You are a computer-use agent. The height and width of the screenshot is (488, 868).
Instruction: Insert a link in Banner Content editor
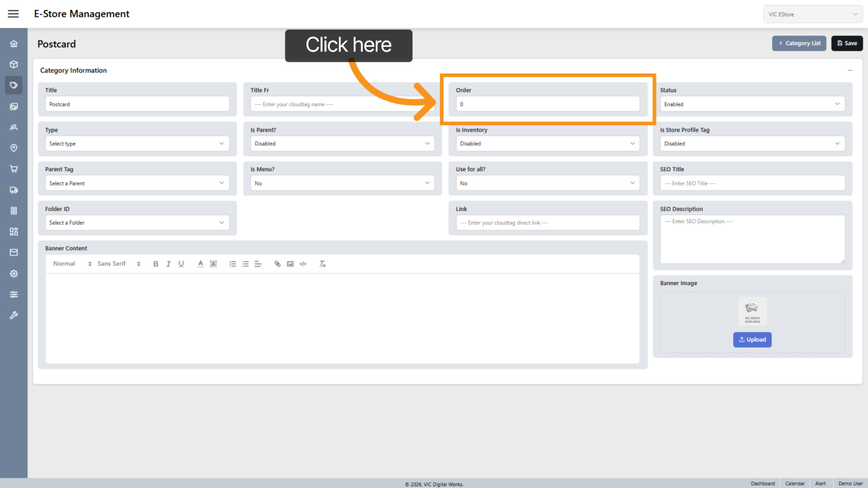point(277,264)
